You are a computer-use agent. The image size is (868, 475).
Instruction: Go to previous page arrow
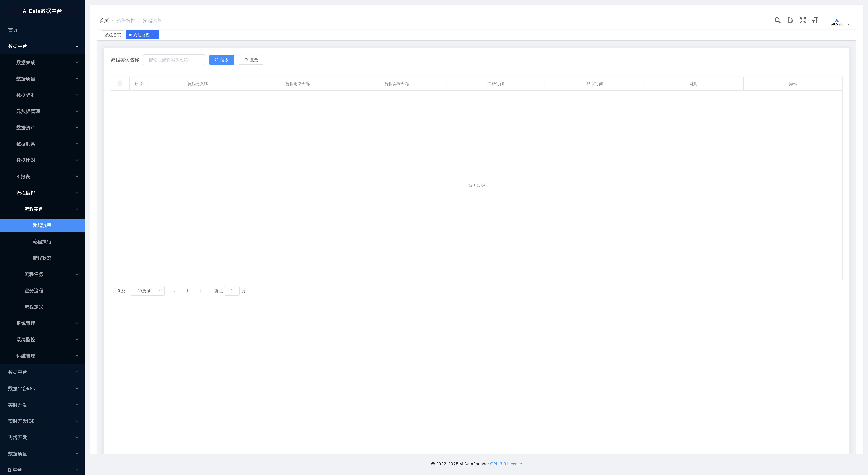(174, 291)
